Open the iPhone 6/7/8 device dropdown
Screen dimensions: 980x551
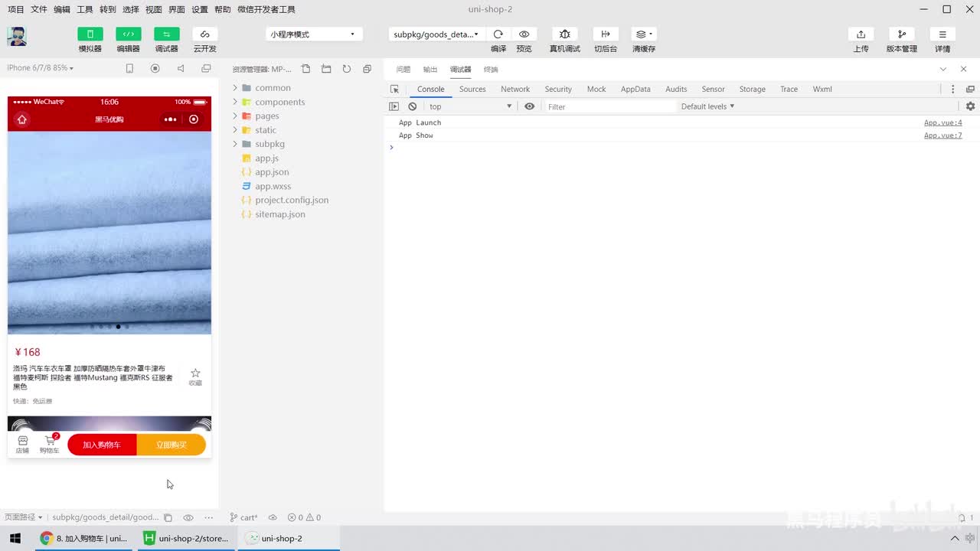[41, 68]
